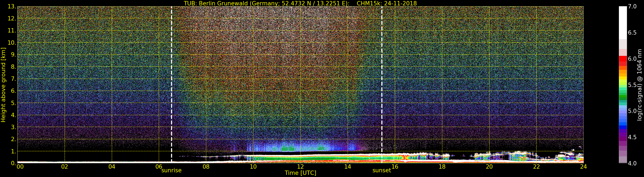Click the time-axis tick label '14'

(x=348, y=167)
